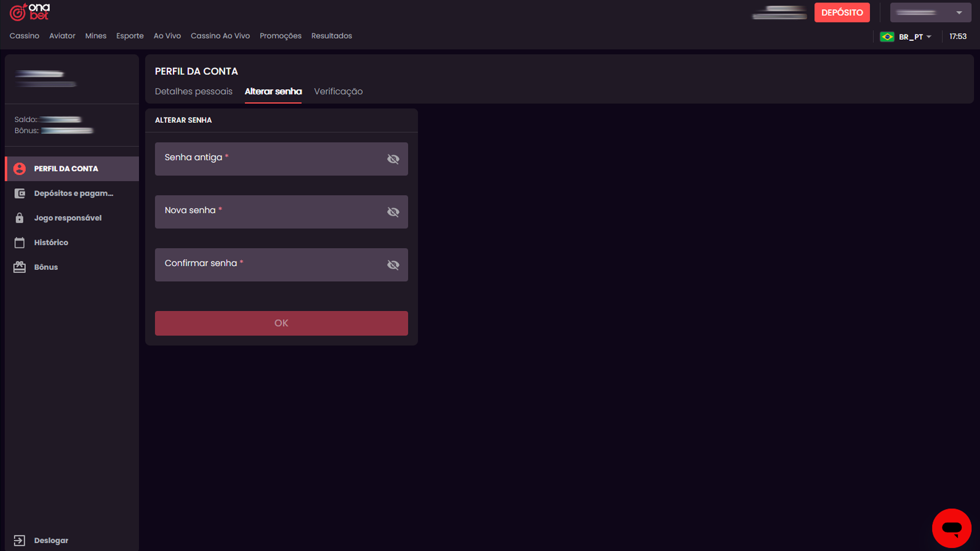
Task: Open the Perfil da Conta user icon
Action: pos(19,169)
